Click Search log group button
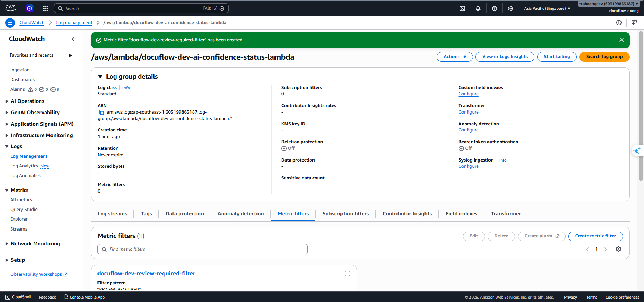 click(604, 57)
